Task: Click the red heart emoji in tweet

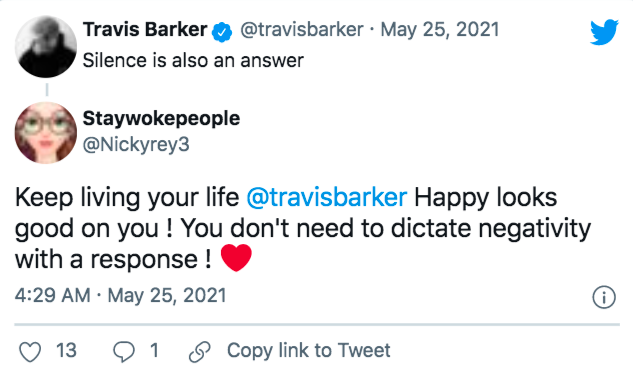Action: point(236,258)
